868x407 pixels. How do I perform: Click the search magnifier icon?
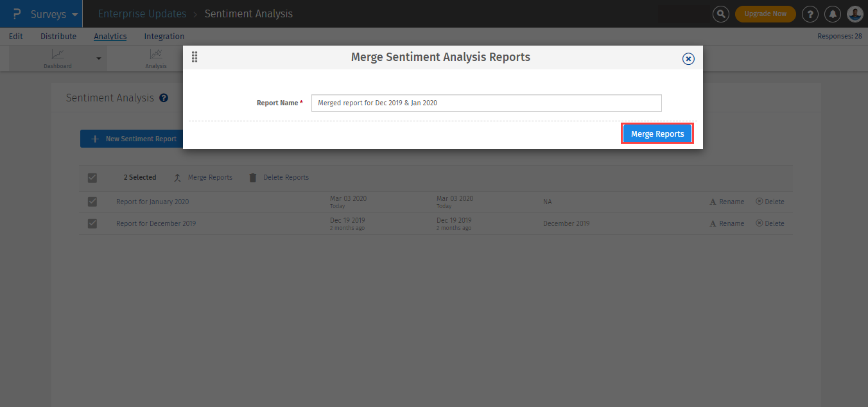point(721,14)
